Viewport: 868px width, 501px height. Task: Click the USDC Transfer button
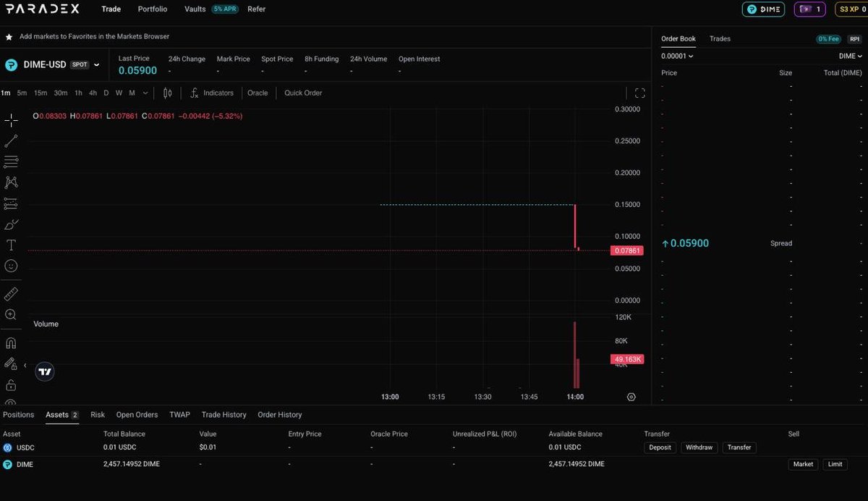[739, 447]
